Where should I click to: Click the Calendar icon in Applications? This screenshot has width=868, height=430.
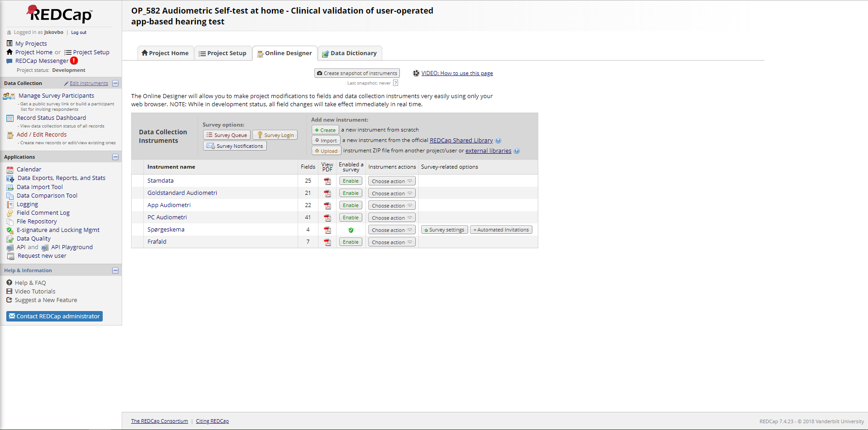coord(10,170)
